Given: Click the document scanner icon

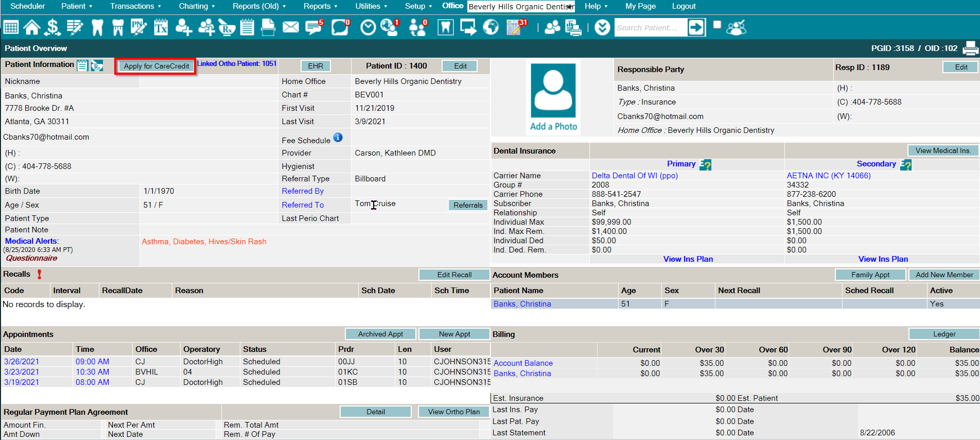Looking at the screenshot, I should click(x=268, y=27).
